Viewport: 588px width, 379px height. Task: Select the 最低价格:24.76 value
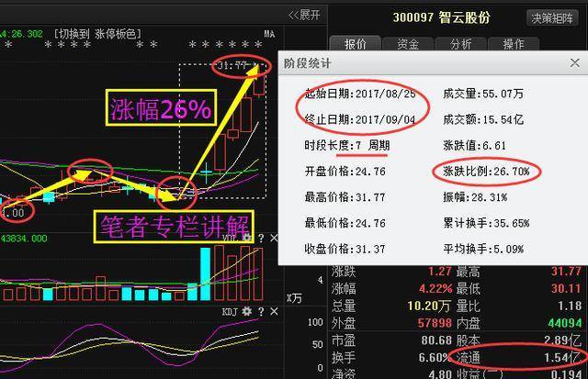[345, 223]
